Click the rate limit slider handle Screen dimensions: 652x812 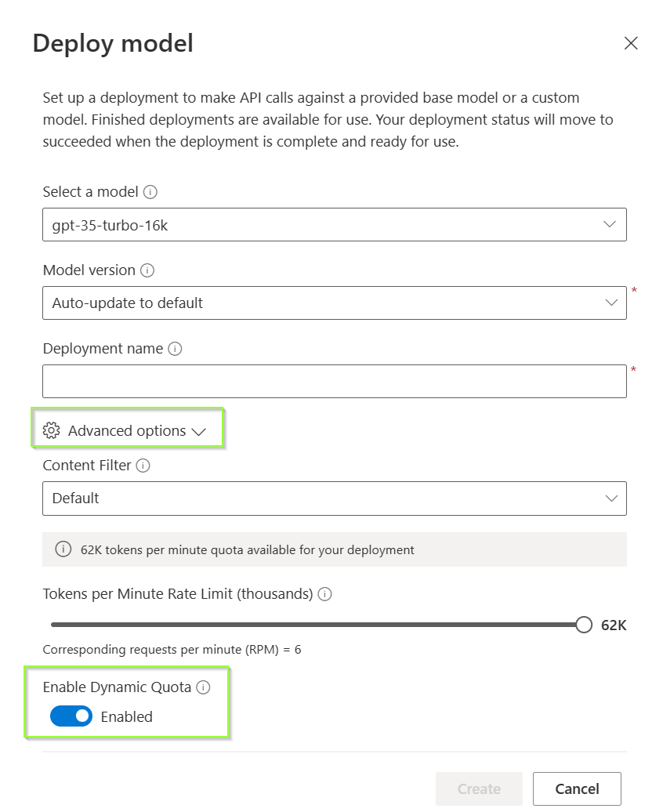[583, 624]
